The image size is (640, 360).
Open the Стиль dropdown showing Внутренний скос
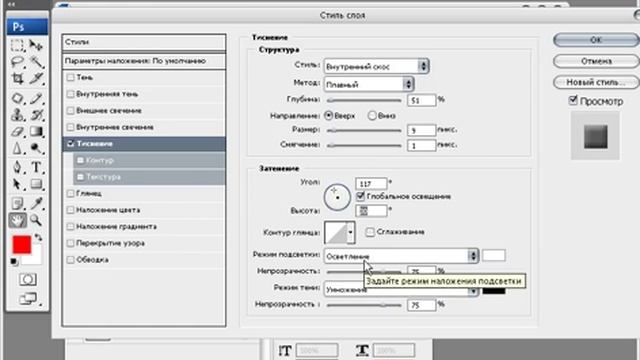coord(376,67)
